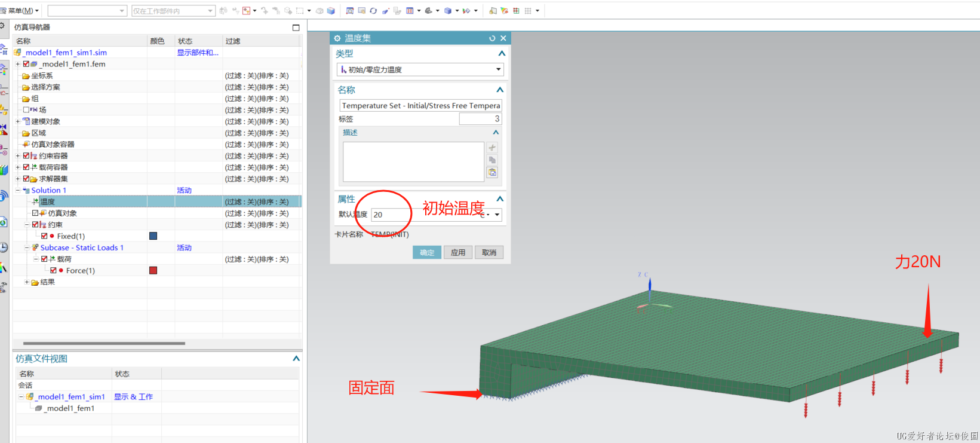Toggle the Force(1) checkbox

pos(53,270)
